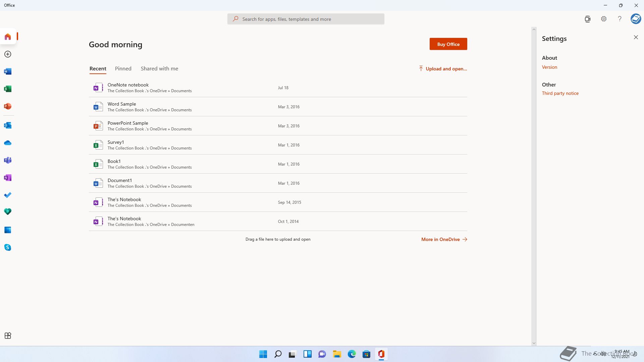Open PowerPoint from the sidebar
This screenshot has height=362, width=644.
(8, 106)
